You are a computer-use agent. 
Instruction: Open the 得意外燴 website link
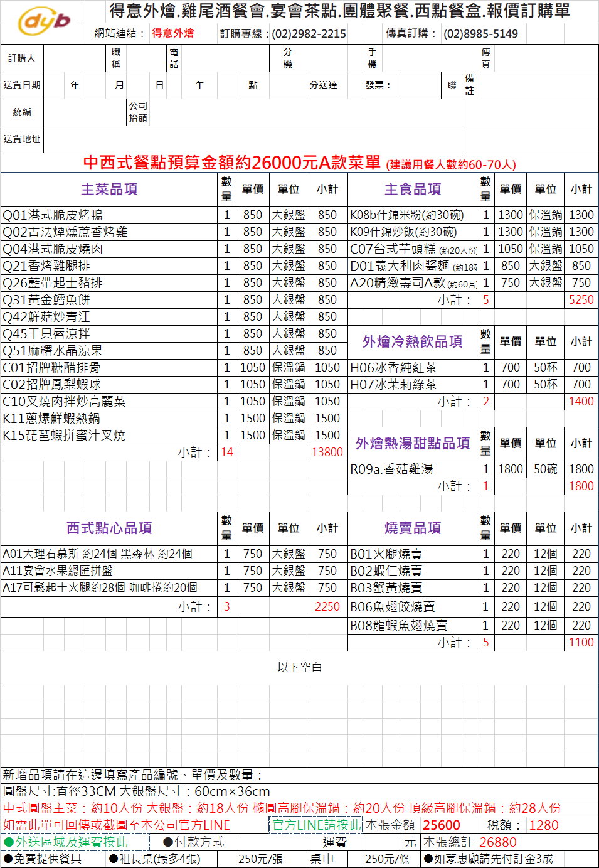(173, 33)
